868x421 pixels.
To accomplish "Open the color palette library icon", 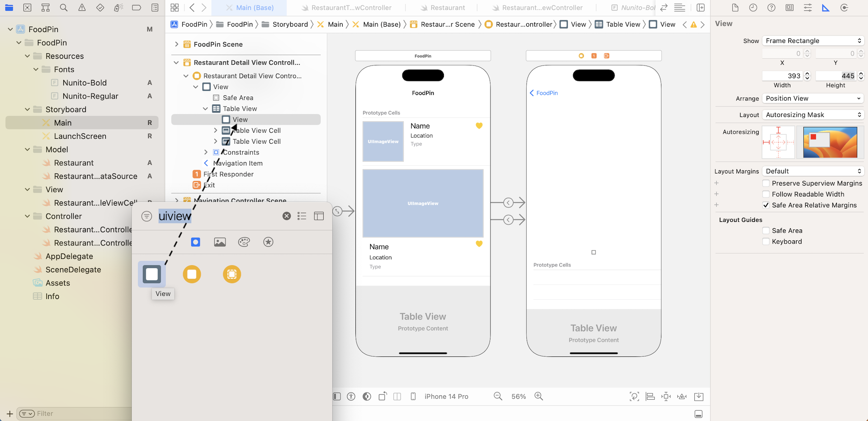I will [244, 242].
